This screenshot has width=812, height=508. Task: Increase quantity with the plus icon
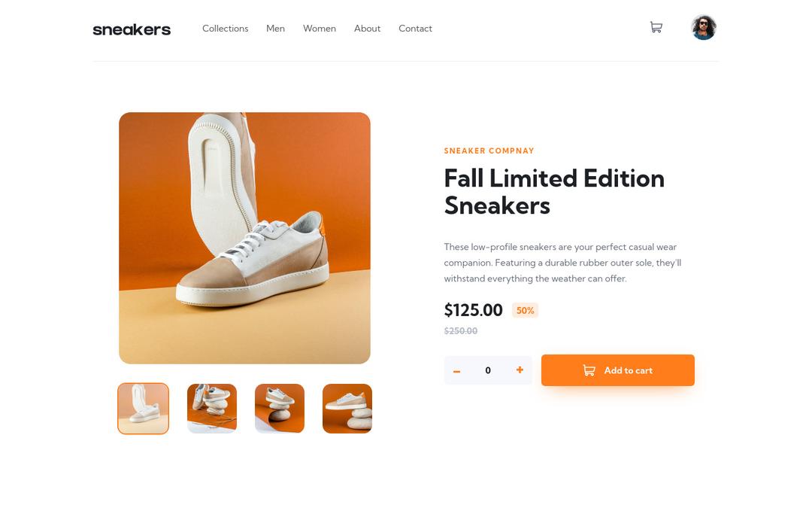click(x=520, y=370)
